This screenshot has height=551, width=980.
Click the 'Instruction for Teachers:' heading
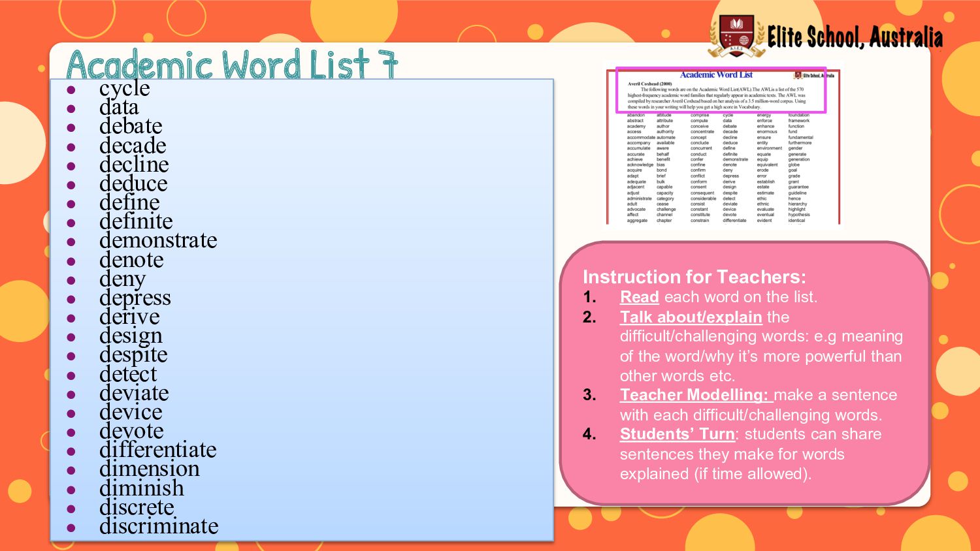694,277
